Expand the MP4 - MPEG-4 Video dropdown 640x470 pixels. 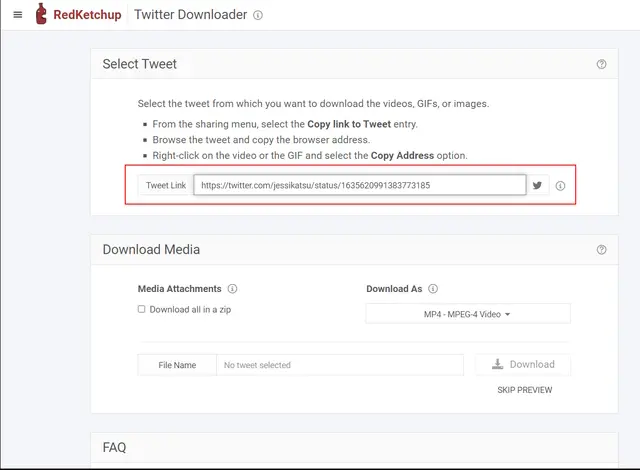click(x=467, y=314)
